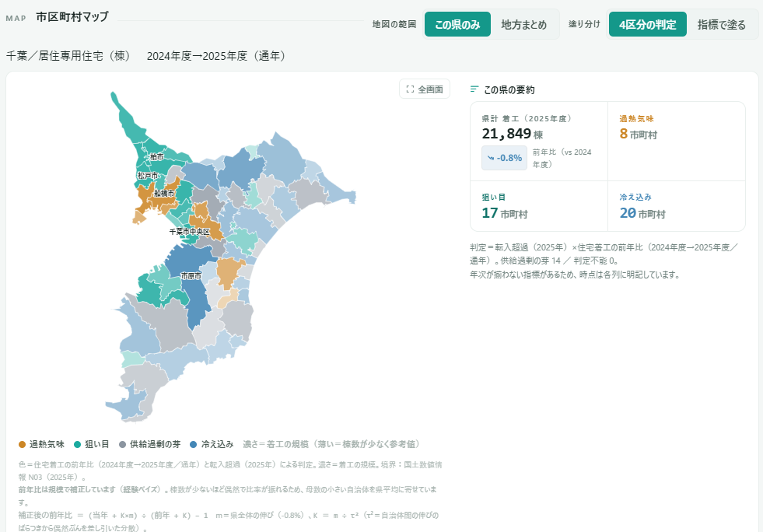763x532 pixels.
Task: Click the orange 過熱気味 legend dot
Action: click(x=22, y=444)
